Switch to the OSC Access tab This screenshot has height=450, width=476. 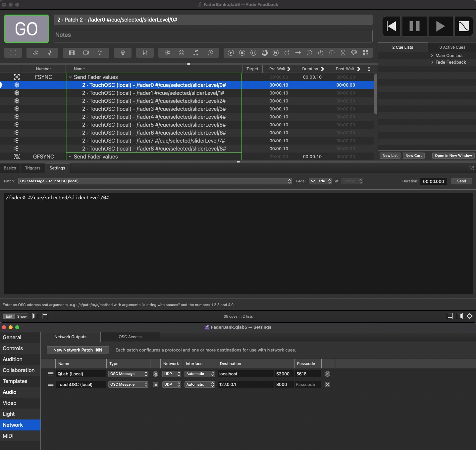(130, 337)
